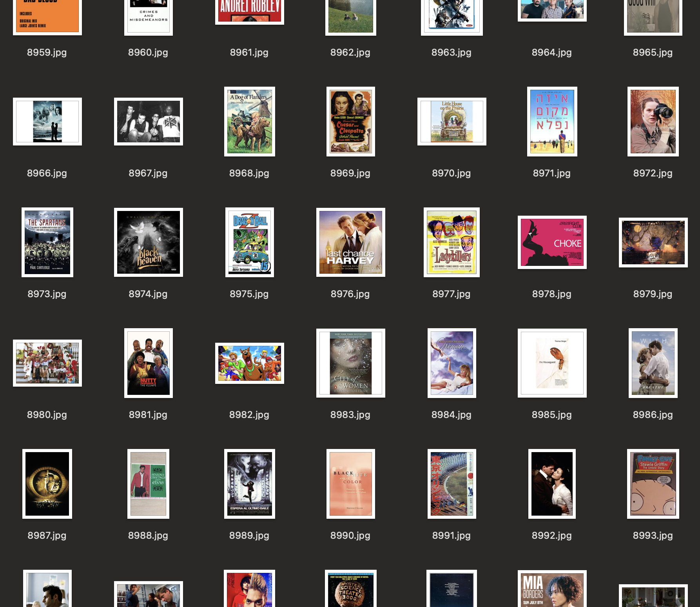Image resolution: width=700 pixels, height=607 pixels.
Task: Select the And God Created Woman poster
Action: click(452, 363)
